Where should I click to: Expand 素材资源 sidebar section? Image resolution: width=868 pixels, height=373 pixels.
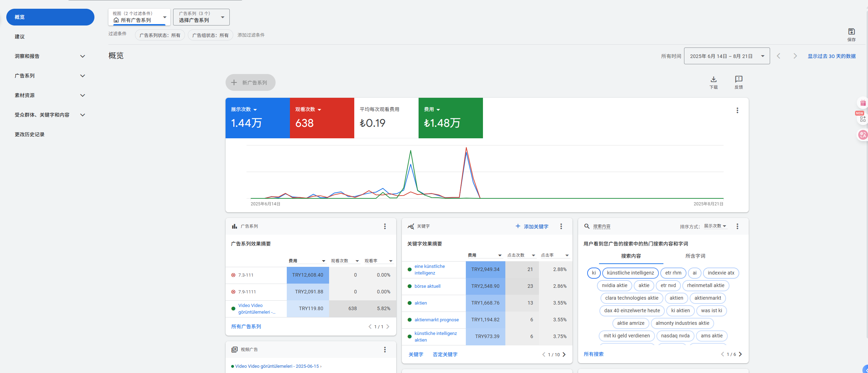tap(83, 95)
